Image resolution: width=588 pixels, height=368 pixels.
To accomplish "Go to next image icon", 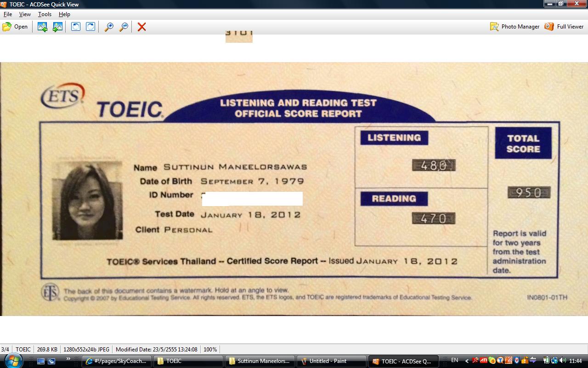I will [x=57, y=27].
